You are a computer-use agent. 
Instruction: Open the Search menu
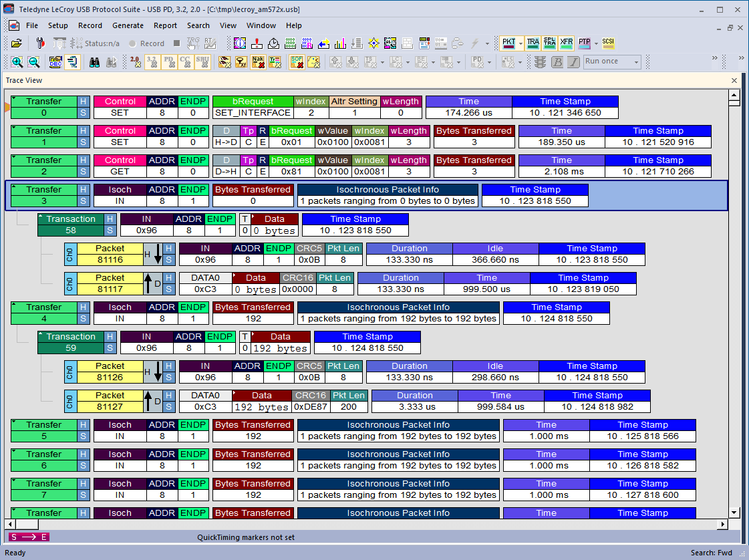click(198, 25)
